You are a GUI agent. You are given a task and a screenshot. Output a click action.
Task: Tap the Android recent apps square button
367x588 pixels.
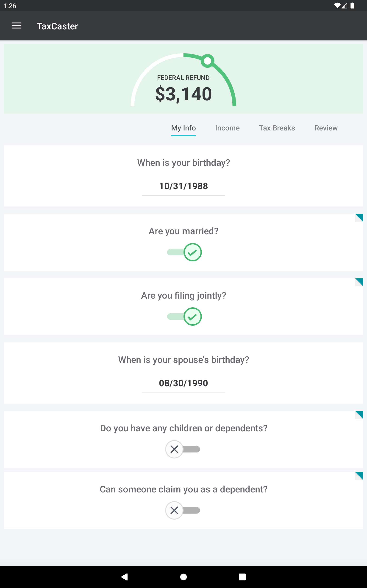pyautogui.click(x=242, y=577)
